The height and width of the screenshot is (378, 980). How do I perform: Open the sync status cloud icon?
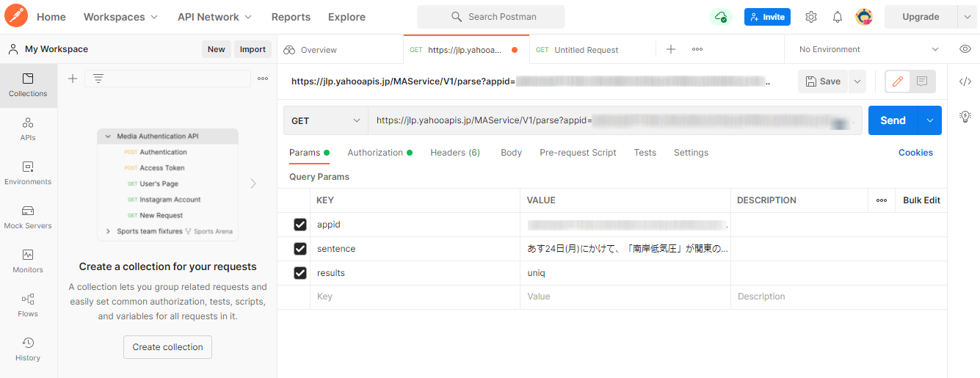[721, 17]
